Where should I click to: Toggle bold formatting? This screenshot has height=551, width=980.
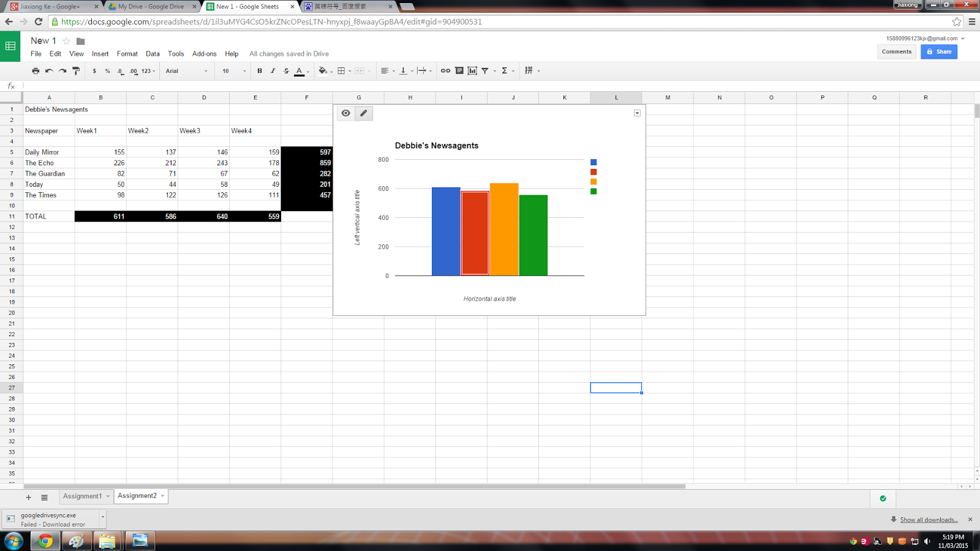pyautogui.click(x=259, y=70)
